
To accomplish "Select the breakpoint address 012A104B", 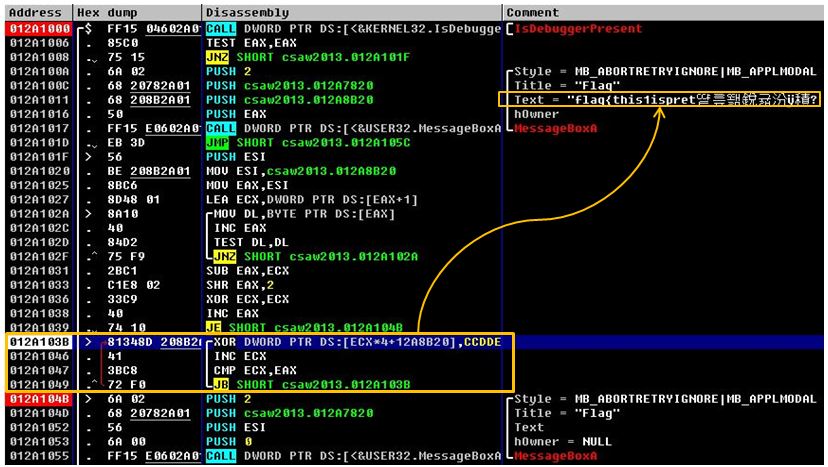I will pyautogui.click(x=35, y=398).
